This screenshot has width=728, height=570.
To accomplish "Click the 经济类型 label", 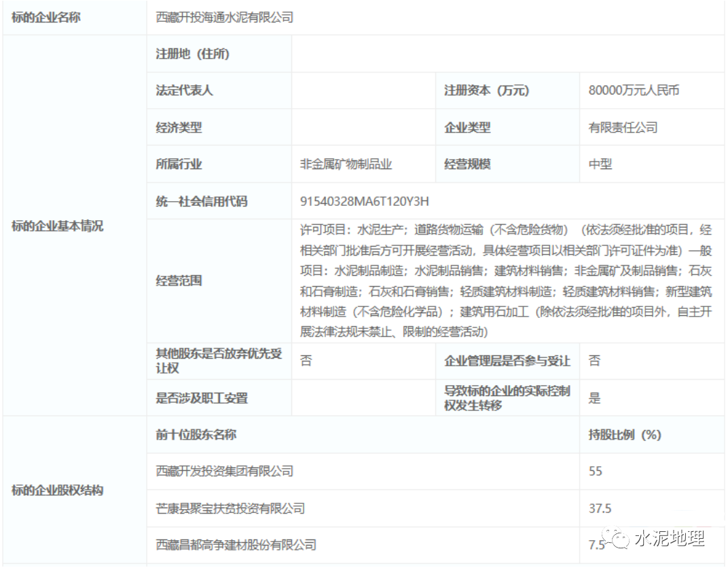I will (179, 127).
